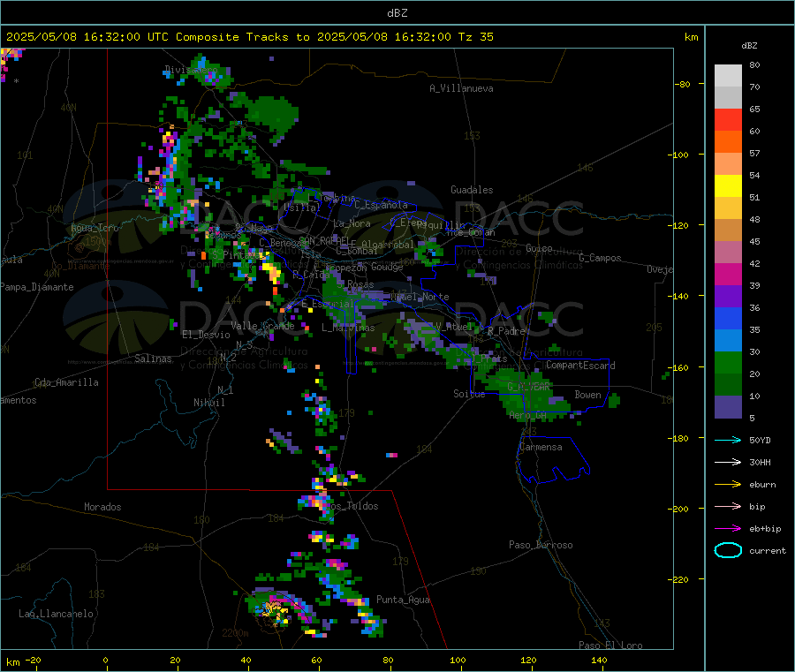Pick the bright yellow 51–54 dBZ swatch
Image resolution: width=795 pixels, height=672 pixels.
(x=728, y=186)
